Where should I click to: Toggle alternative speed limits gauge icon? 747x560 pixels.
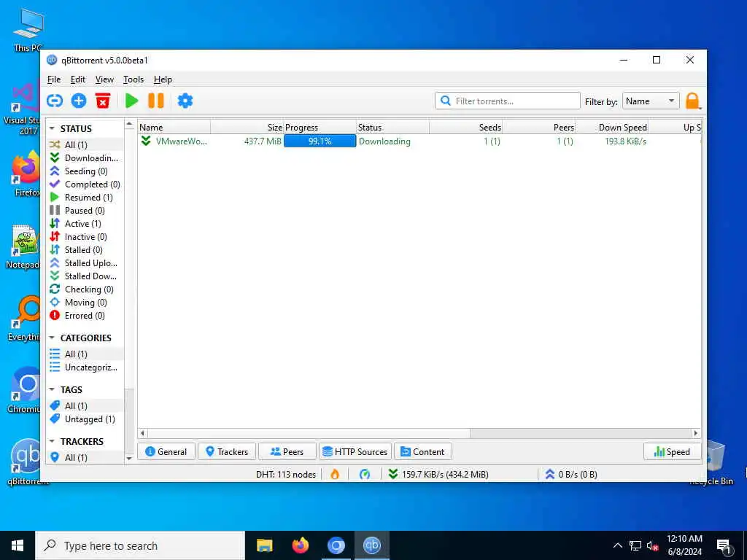[365, 474]
